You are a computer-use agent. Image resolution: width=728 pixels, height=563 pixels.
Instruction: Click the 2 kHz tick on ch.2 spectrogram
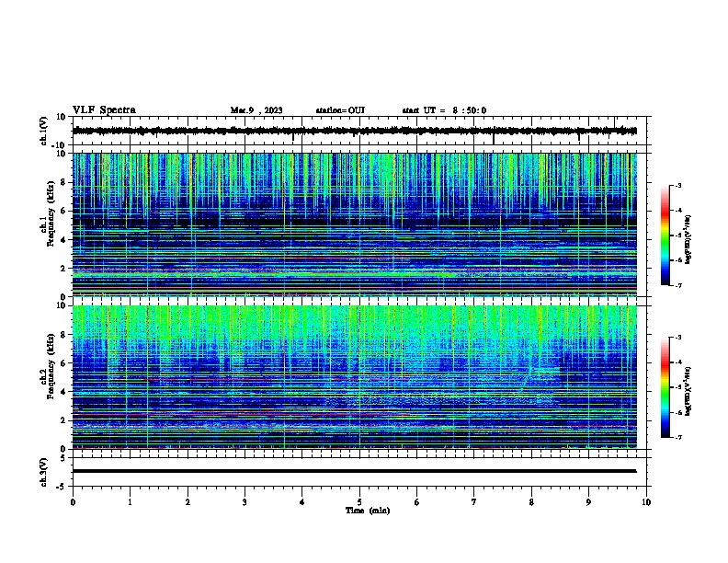pyautogui.click(x=63, y=420)
